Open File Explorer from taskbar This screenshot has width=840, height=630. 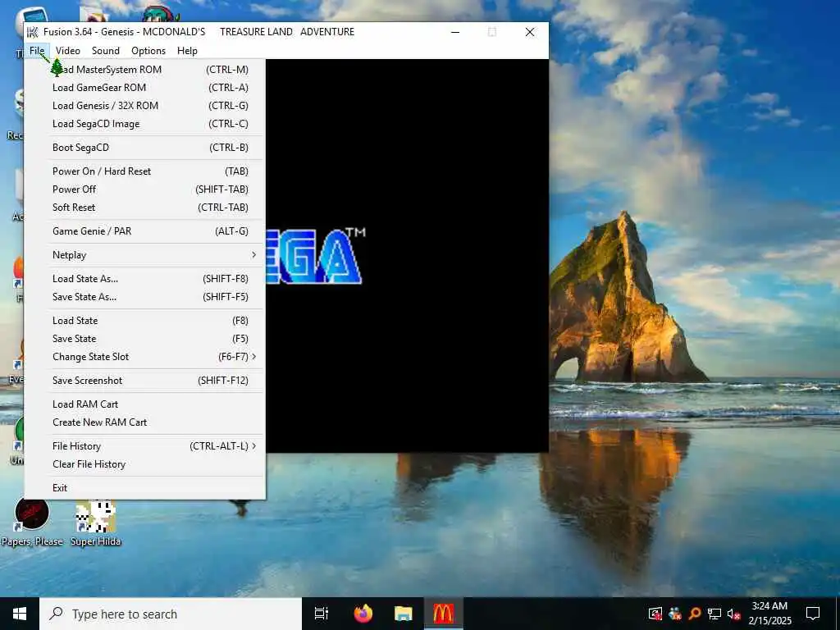(404, 614)
